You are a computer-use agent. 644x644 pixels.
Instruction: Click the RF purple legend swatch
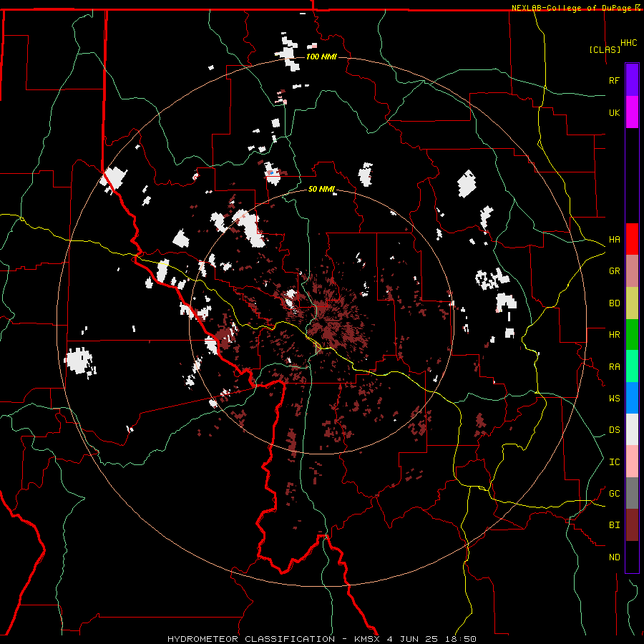point(632,80)
